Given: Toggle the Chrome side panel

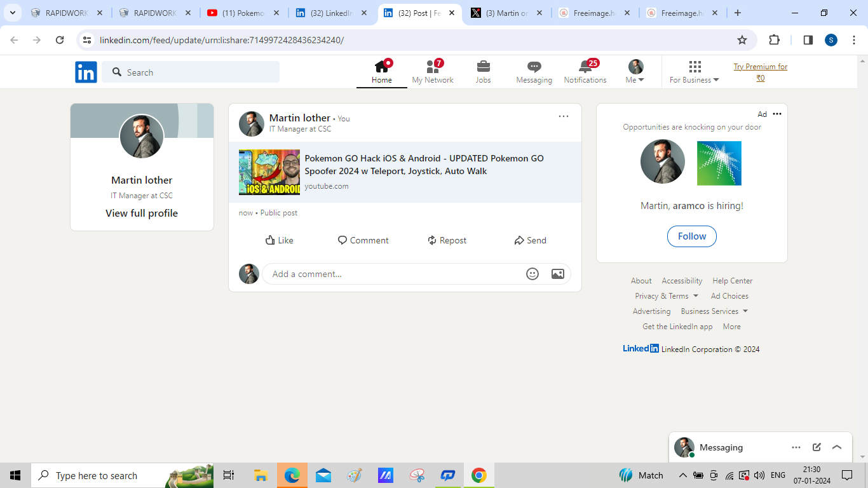Looking at the screenshot, I should pos(808,40).
